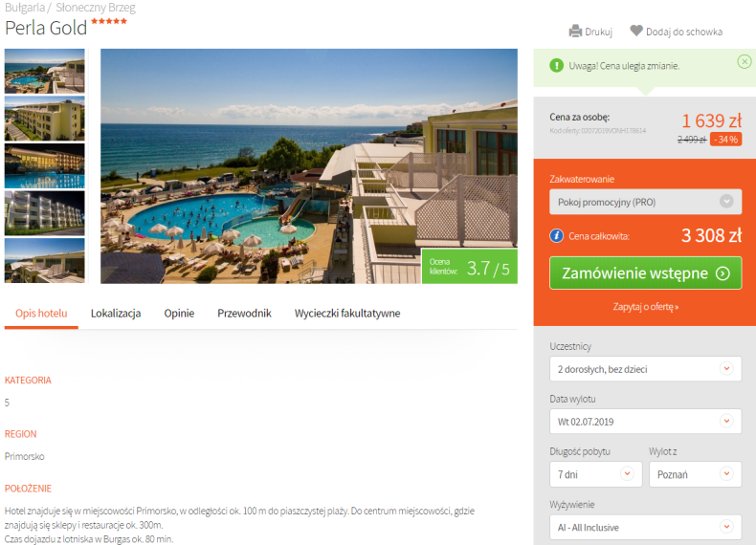
Task: Click the Słoneczny Brzeg breadcrumb link
Action: pos(96,8)
